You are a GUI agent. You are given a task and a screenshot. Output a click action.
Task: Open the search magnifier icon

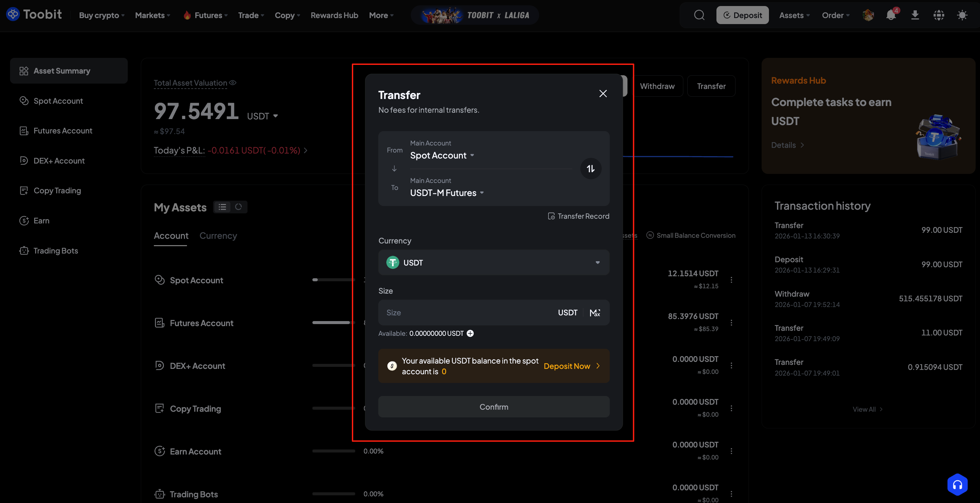699,15
